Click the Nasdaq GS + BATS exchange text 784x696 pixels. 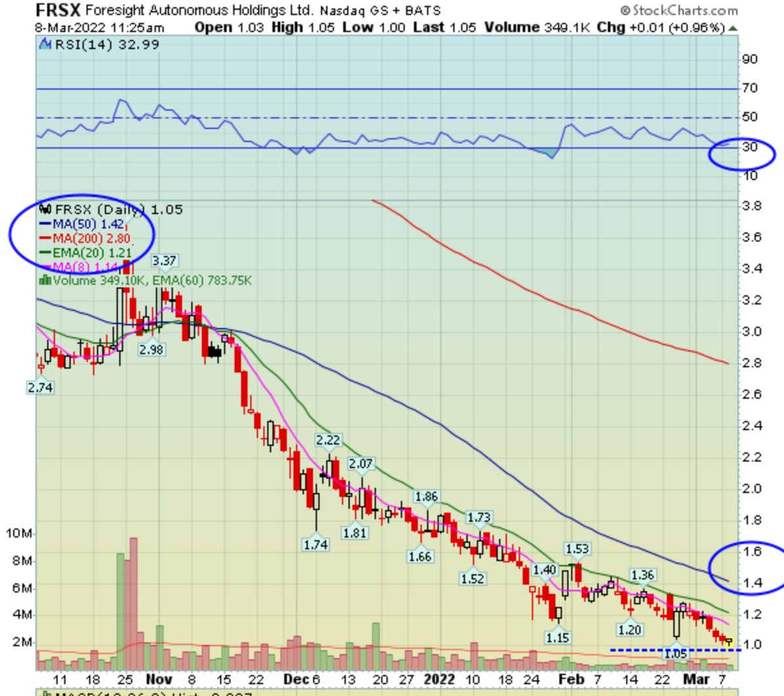tap(380, 10)
